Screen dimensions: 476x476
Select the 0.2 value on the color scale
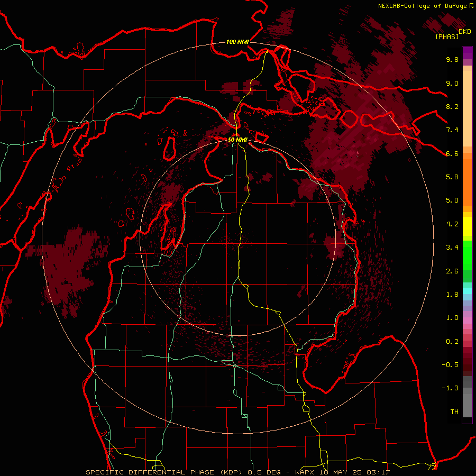pos(452,342)
